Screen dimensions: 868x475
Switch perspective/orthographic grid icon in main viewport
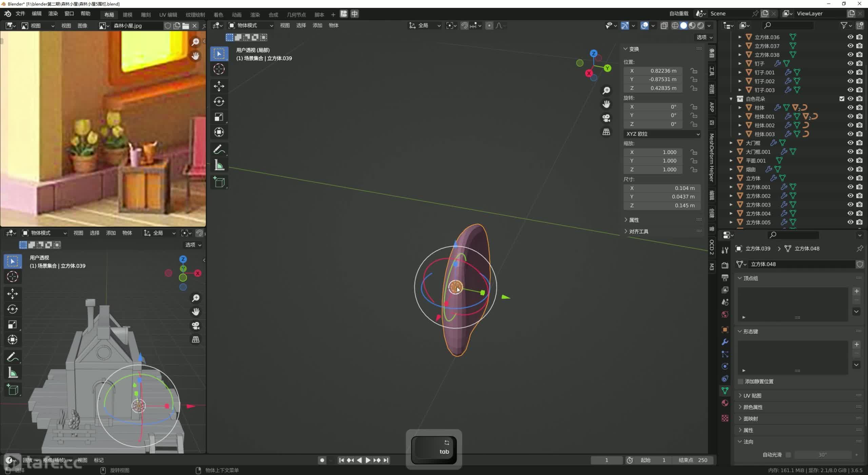pos(606,132)
